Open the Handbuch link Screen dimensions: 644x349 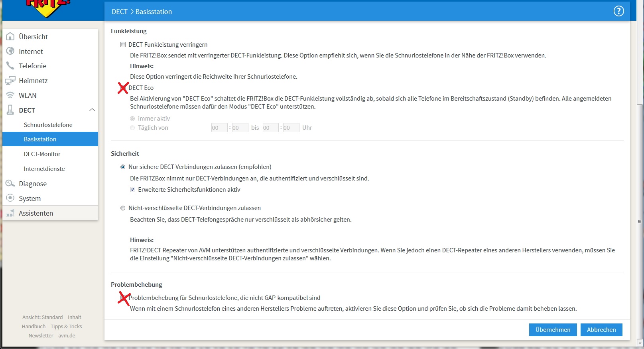[x=33, y=327]
